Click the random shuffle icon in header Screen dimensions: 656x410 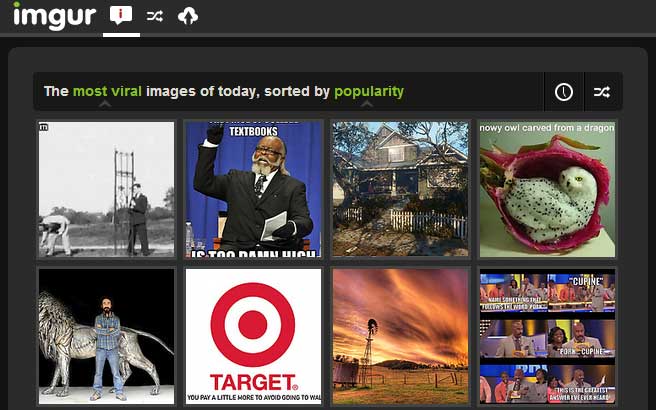pos(154,16)
